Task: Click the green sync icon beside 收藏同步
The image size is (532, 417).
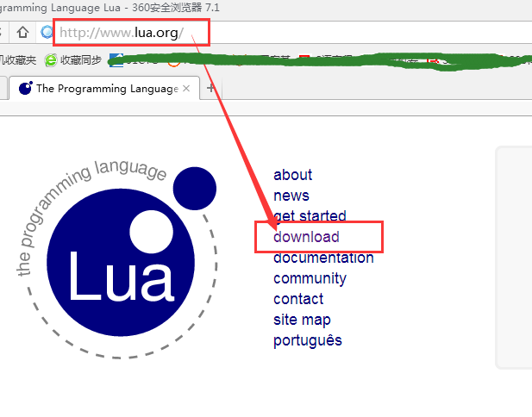Action: tap(51, 60)
